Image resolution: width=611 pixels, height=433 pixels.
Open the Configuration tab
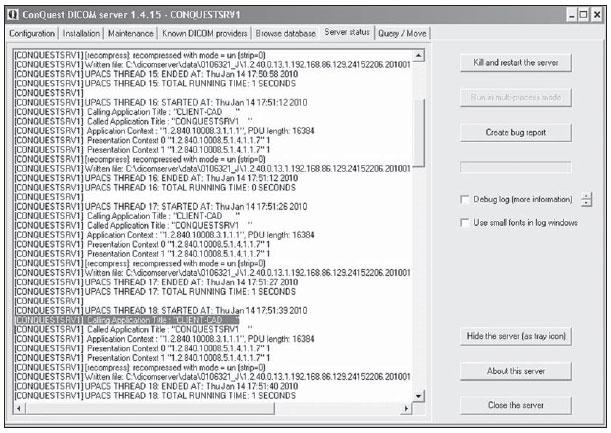(x=32, y=34)
